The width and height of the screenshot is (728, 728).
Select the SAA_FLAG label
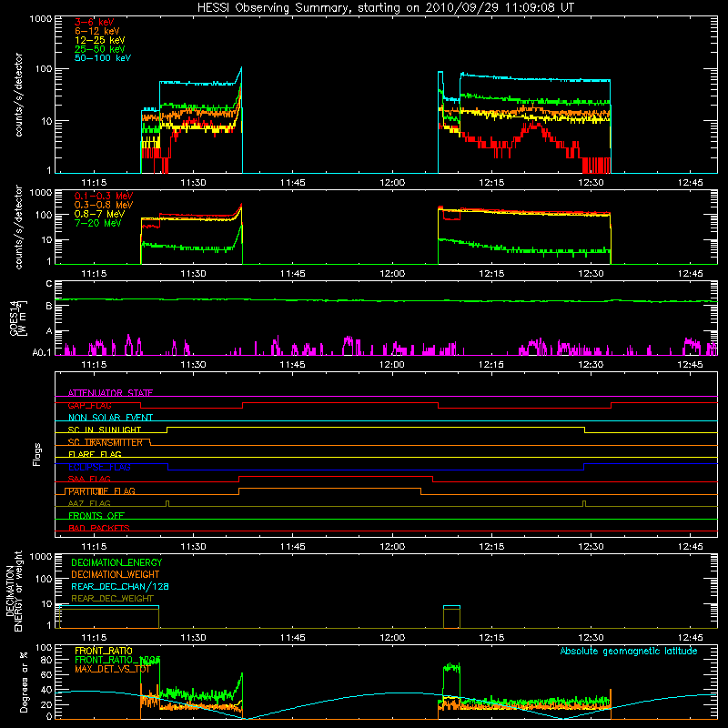click(x=89, y=480)
